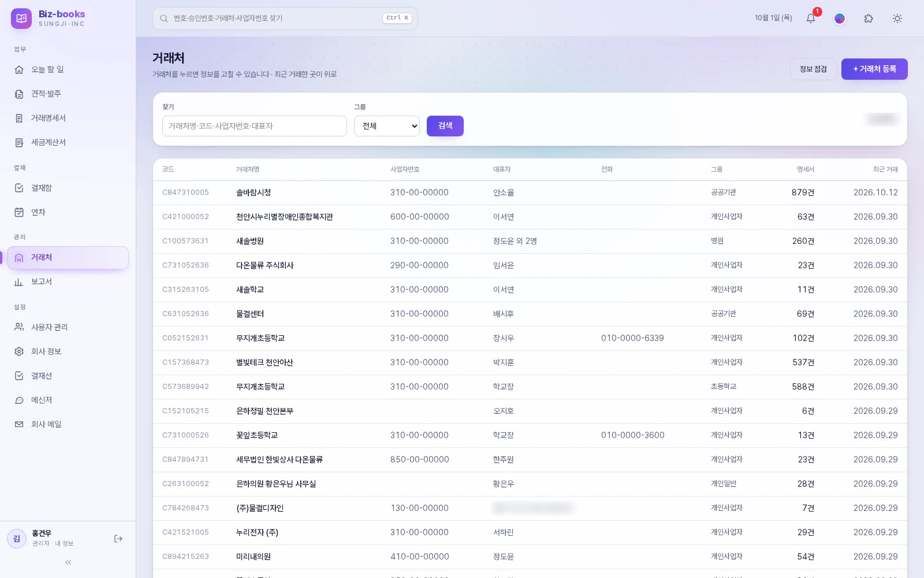Click the envelope icon beside 회사 메일
This screenshot has height=578, width=924.
pos(19,424)
